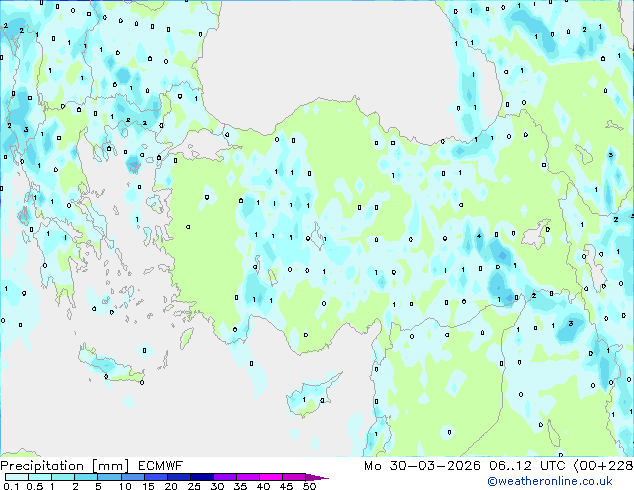634x490 pixels.
Task: Click the 'ECMWF' model label
Action: pos(161,466)
